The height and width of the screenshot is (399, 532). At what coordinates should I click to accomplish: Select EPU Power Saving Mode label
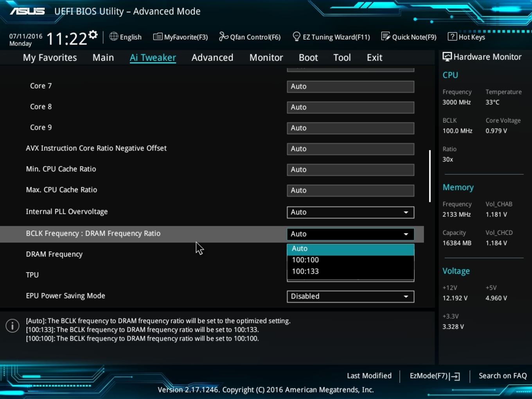(x=65, y=296)
